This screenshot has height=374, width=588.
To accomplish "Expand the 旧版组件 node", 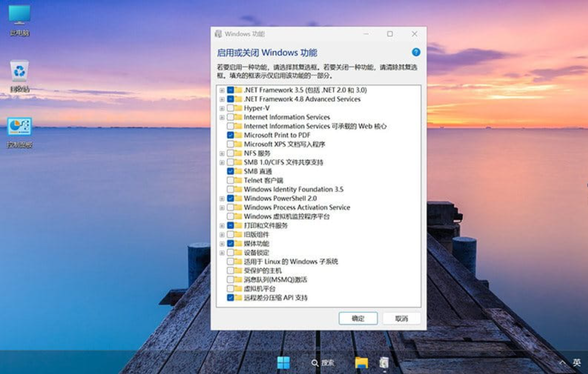I will 222,235.
